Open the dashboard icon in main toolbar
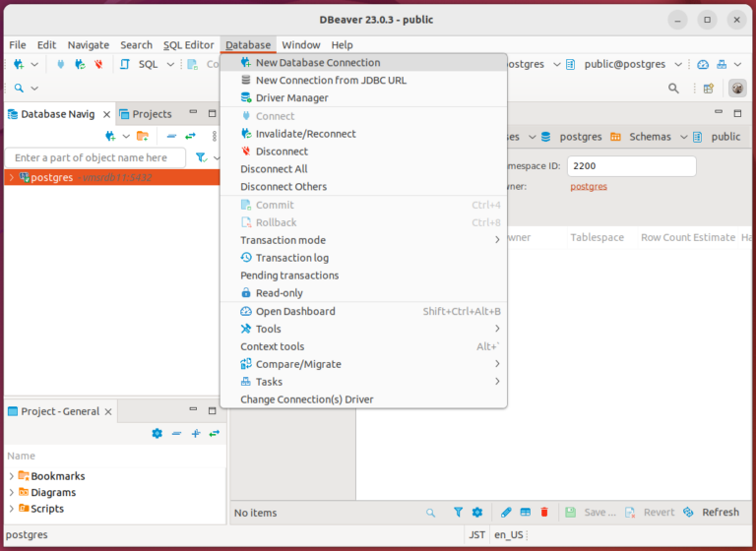Screen dimensions: 756x551 (x=703, y=64)
